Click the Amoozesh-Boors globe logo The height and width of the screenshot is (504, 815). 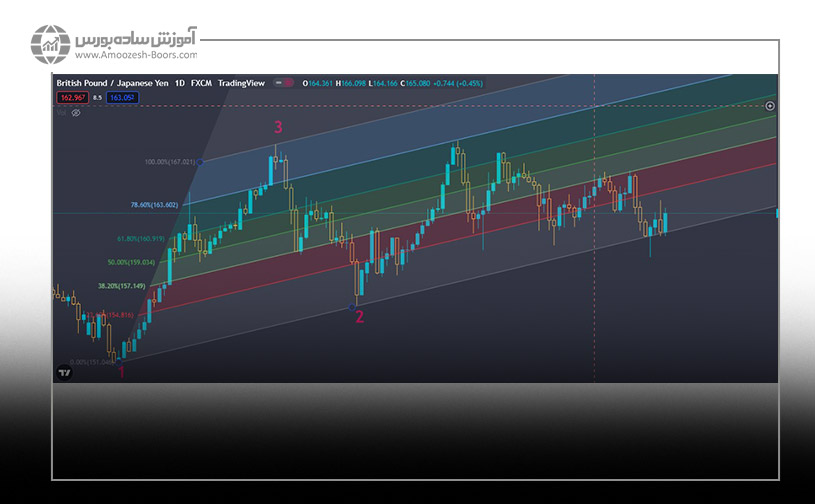click(x=49, y=45)
